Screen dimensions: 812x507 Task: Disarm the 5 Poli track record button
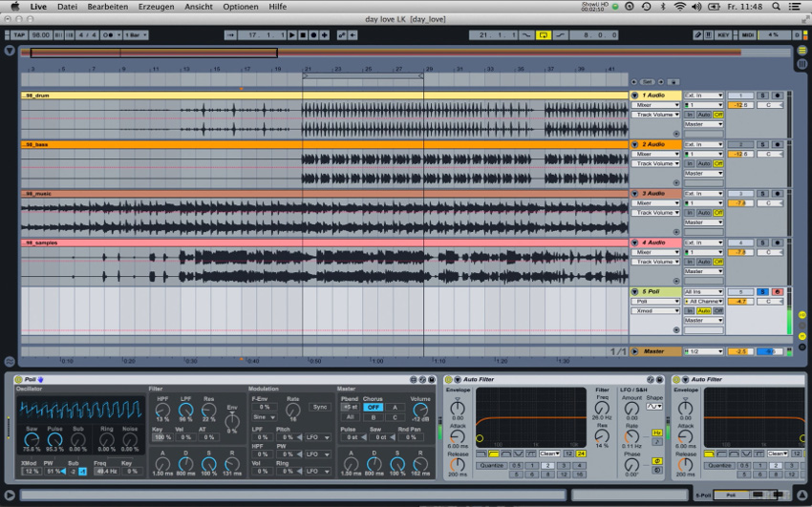pos(778,292)
